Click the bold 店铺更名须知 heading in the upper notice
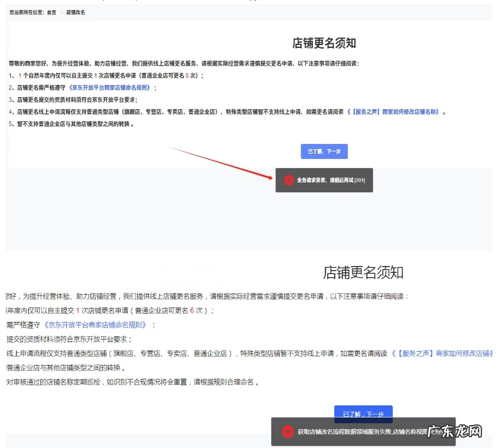504x448 pixels. point(324,43)
